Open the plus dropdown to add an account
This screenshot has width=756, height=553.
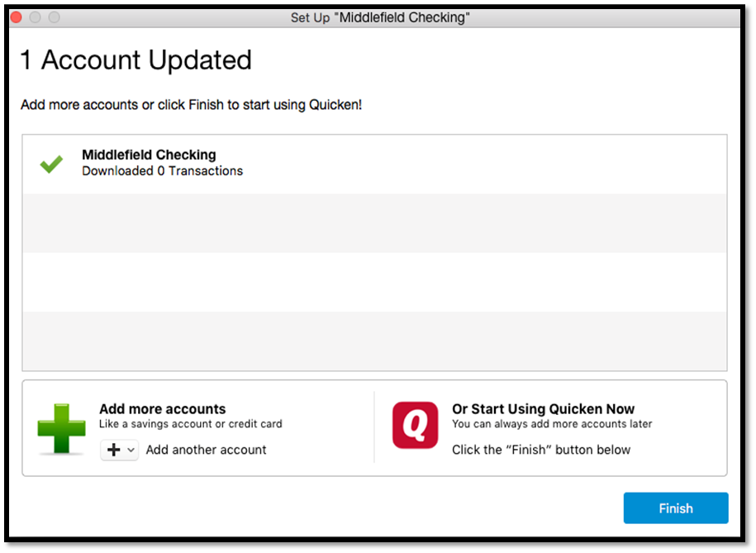point(120,451)
